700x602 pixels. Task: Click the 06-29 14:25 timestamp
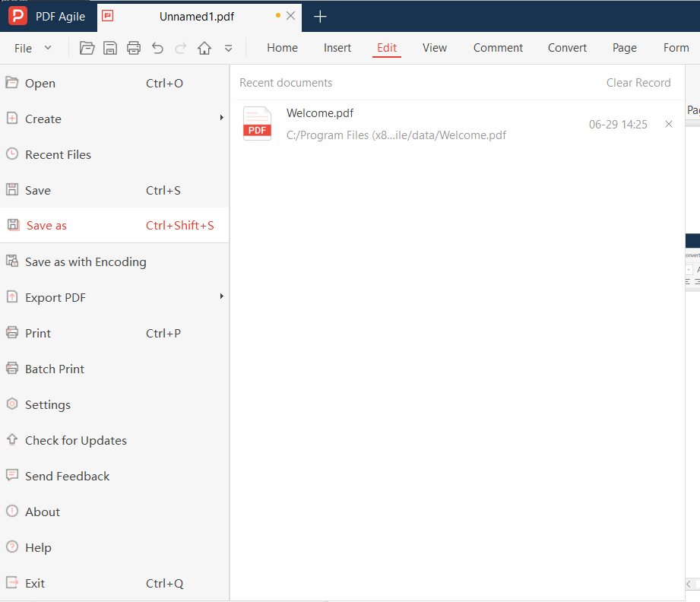[618, 125]
